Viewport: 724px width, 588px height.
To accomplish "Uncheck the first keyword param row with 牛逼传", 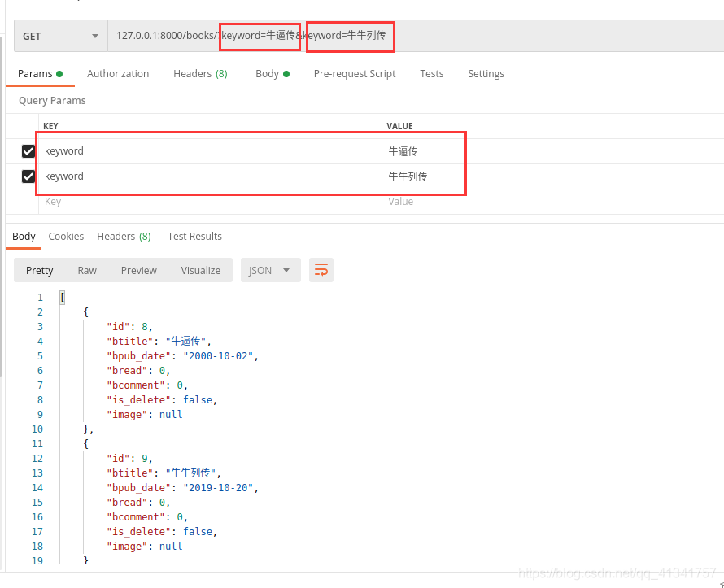I will click(x=28, y=151).
